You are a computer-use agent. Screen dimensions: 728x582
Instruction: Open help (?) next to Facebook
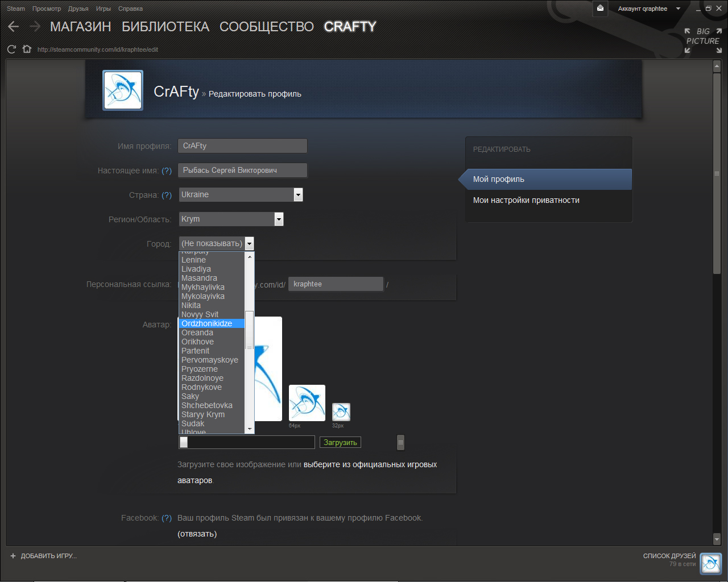point(167,518)
